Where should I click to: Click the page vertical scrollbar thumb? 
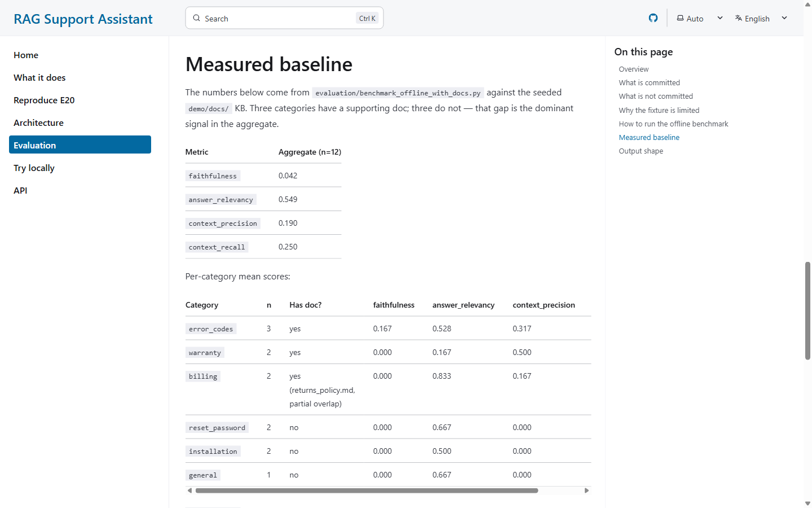point(807,310)
